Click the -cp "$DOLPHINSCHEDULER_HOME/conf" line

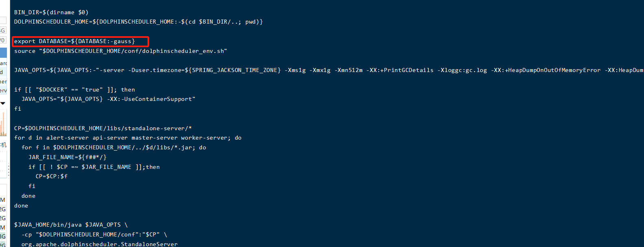click(x=94, y=235)
